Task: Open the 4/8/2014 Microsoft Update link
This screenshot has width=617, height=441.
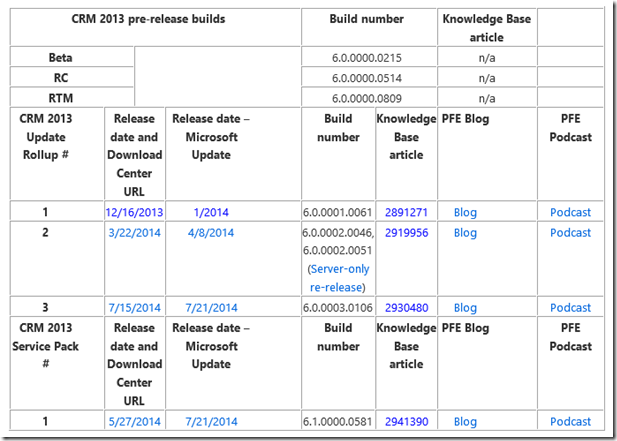Action: point(211,233)
